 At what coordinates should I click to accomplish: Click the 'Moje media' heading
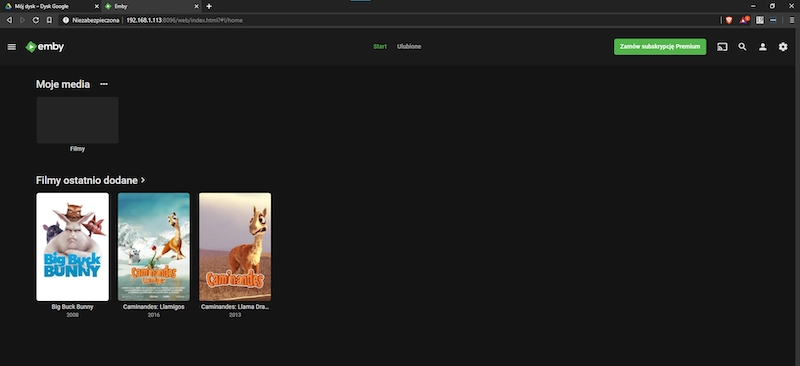point(63,84)
